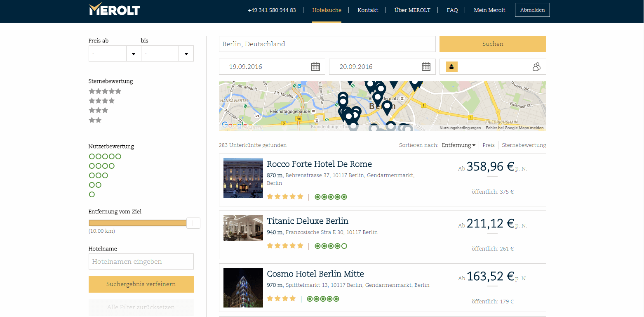The image size is (644, 317).
Task: Open Cosmo Hotel Berlin Mitte thumbnail
Action: click(243, 288)
